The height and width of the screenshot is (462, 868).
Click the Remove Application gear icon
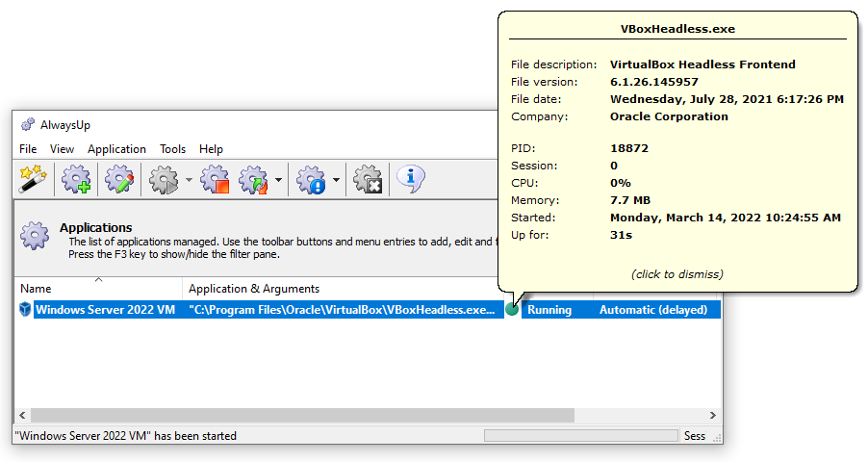coord(368,179)
